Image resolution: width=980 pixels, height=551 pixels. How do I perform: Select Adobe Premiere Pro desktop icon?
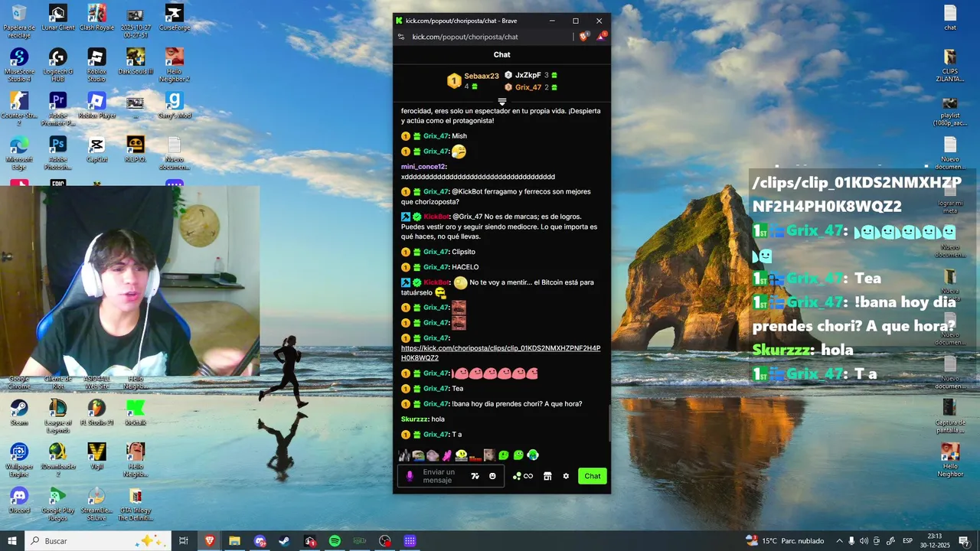(x=57, y=108)
